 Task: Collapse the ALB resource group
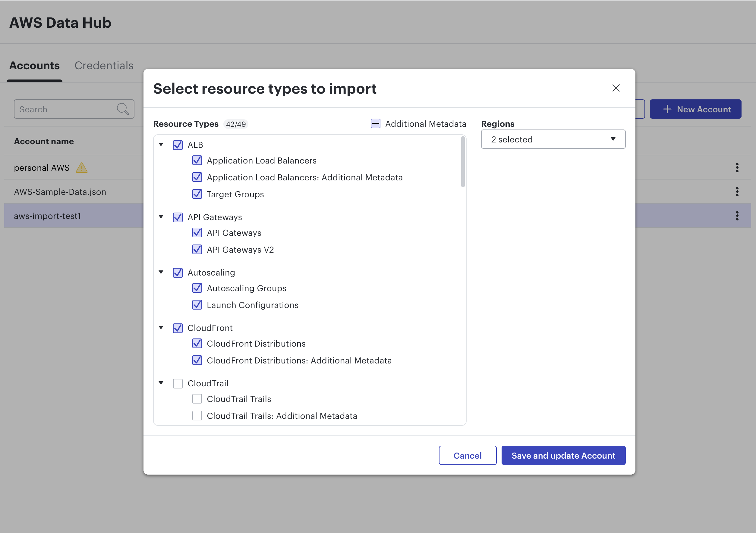pos(161,145)
